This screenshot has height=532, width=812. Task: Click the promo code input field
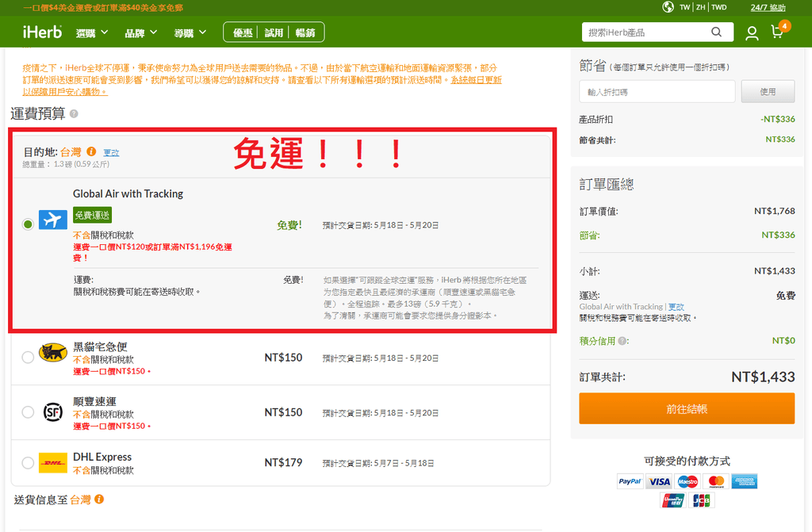click(657, 92)
